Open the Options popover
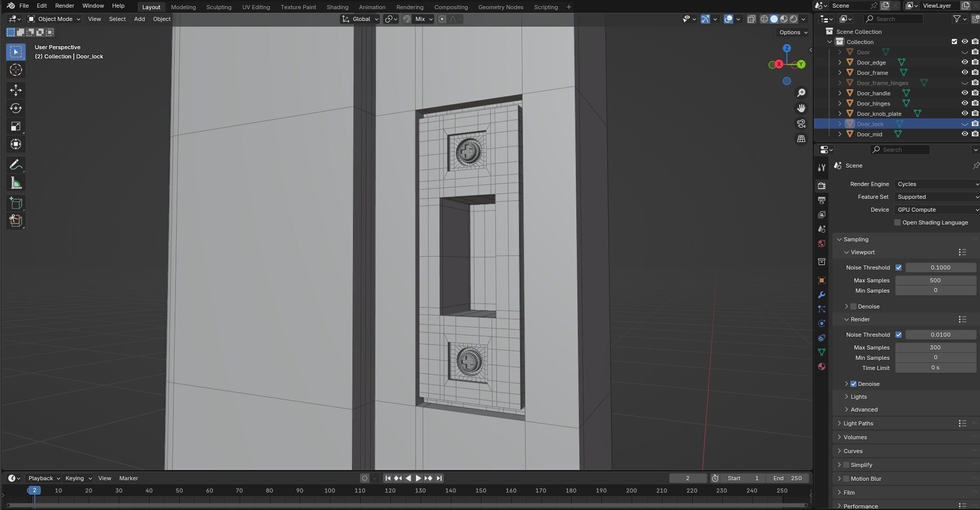 (x=793, y=32)
